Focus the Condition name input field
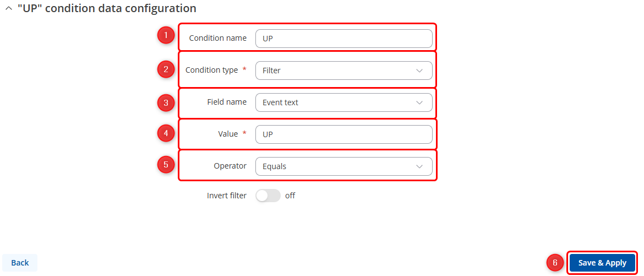This screenshot has height=276, width=644. pos(343,39)
